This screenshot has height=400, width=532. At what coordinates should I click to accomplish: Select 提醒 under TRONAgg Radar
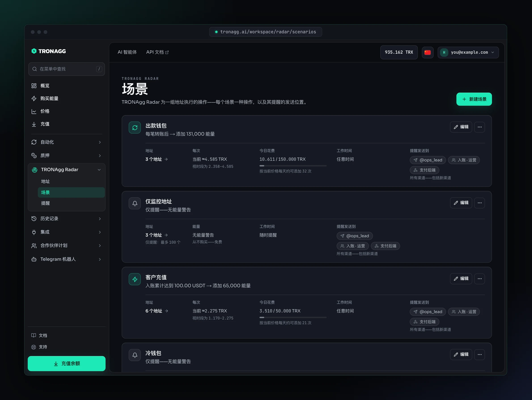(71, 203)
